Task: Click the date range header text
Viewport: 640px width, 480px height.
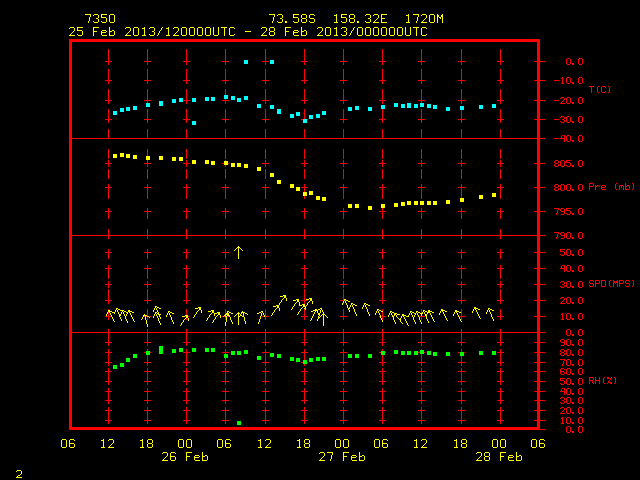Action: coord(248,32)
